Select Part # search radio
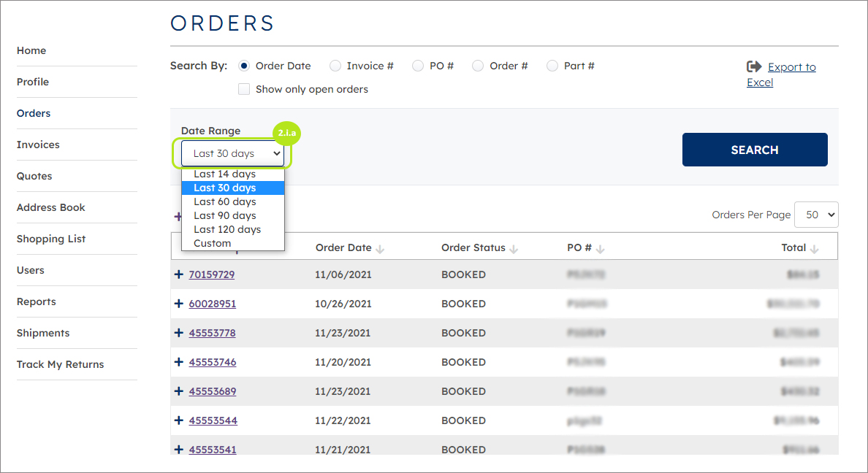 (x=552, y=66)
